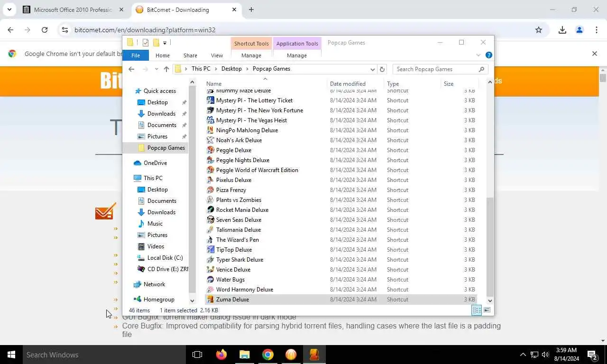
Task: Open the Share ribbon tab
Action: (190, 55)
